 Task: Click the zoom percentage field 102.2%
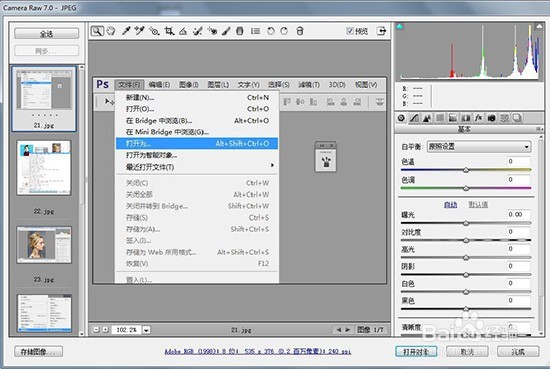click(127, 330)
